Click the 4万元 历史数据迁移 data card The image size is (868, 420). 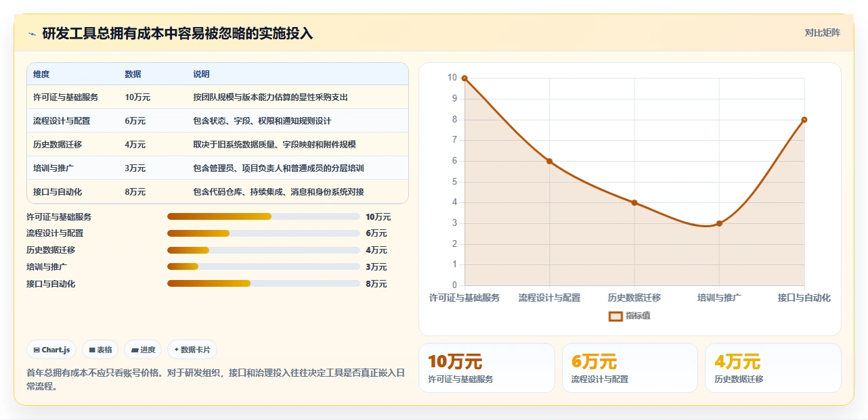[x=773, y=368]
